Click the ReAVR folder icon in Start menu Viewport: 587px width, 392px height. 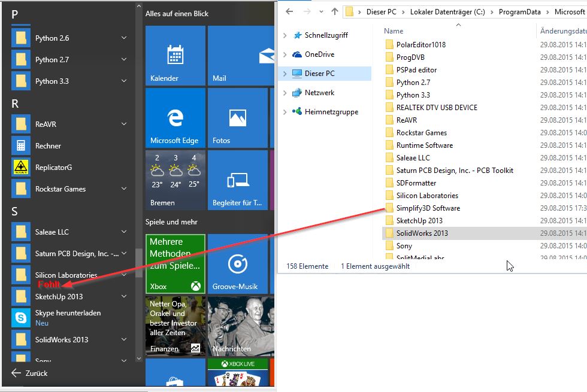tap(21, 124)
